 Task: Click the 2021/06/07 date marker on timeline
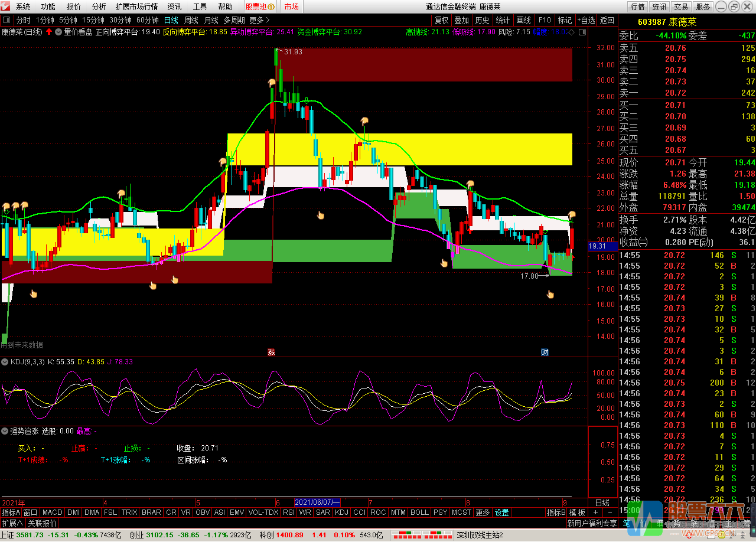tap(317, 502)
